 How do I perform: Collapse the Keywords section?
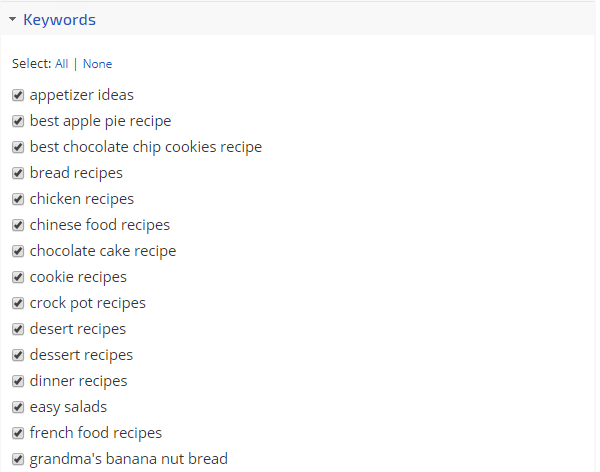[x=13, y=19]
